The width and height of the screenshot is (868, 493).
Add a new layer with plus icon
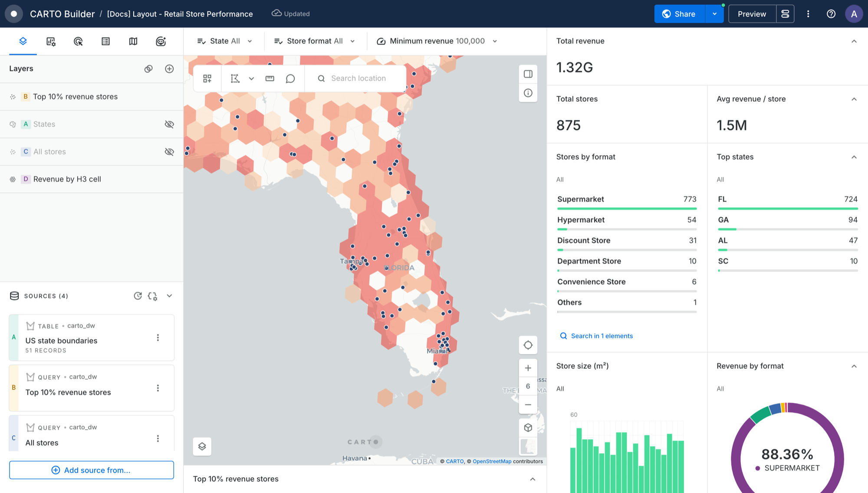(x=169, y=69)
